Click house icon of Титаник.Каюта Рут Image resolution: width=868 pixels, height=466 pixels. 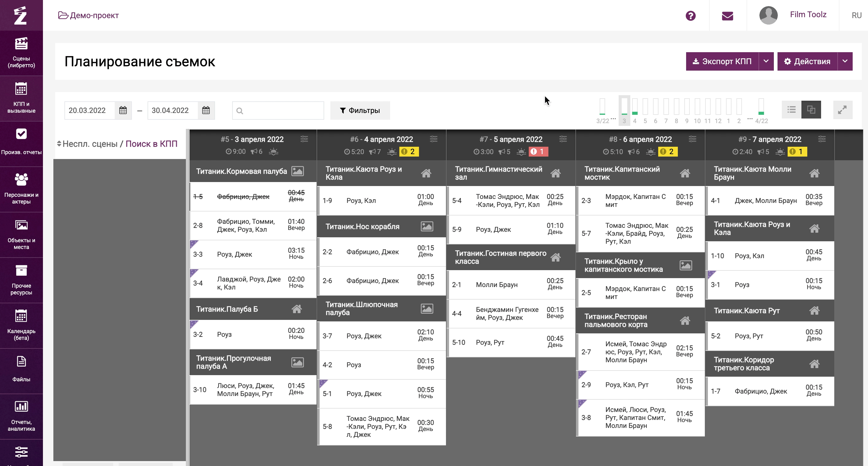pos(814,311)
